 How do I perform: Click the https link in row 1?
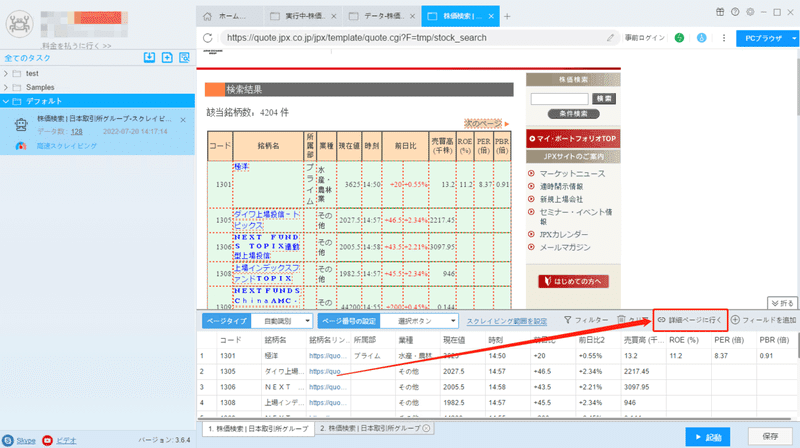328,356
